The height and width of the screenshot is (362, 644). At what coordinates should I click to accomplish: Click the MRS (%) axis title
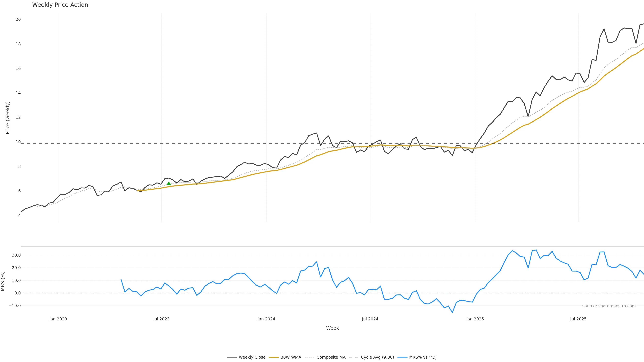tap(3, 281)
